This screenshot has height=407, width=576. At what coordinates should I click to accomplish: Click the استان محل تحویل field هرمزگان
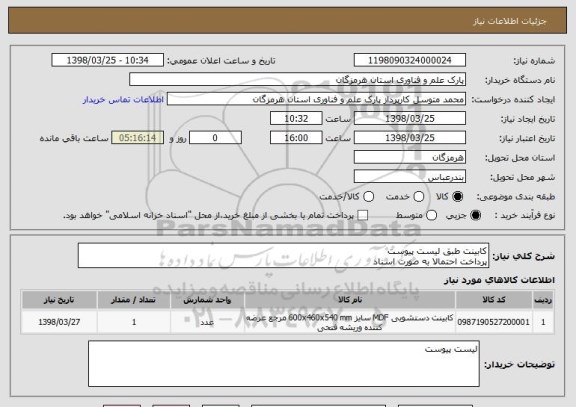click(410, 158)
